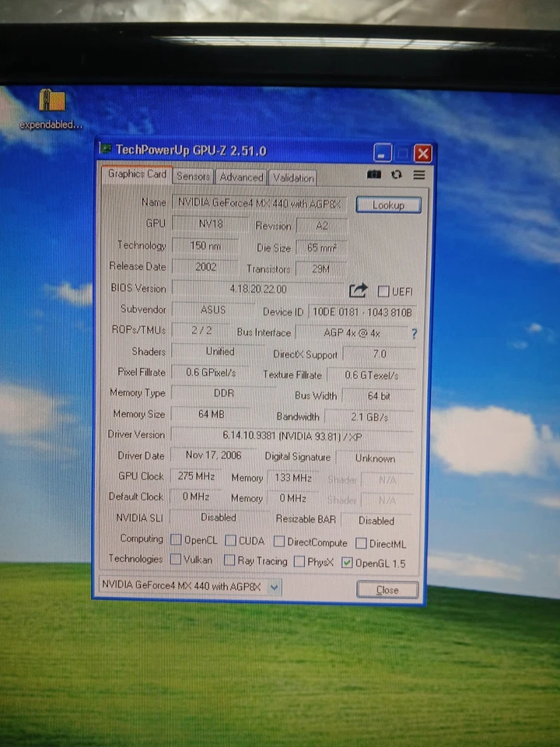
Task: Click the Resizable BAR value Disabled
Action: point(376,521)
